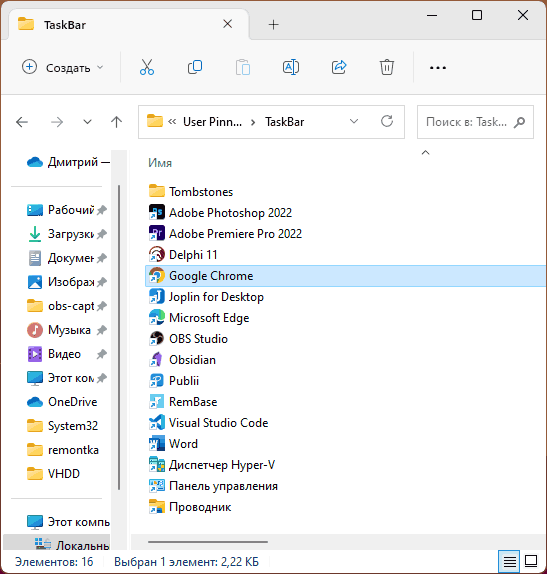Add a new Explorer tab

[274, 25]
